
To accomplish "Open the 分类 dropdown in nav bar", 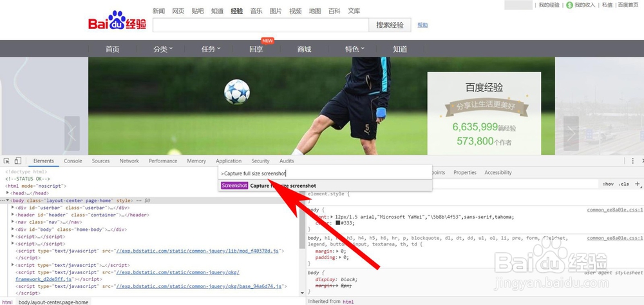I will pyautogui.click(x=163, y=49).
